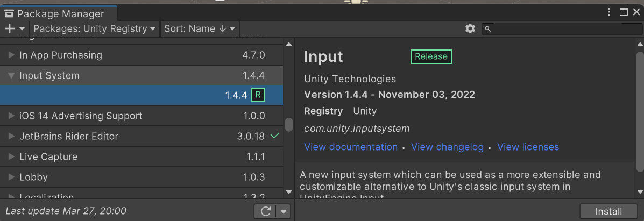Open the Sort: Name dropdown

tap(200, 28)
